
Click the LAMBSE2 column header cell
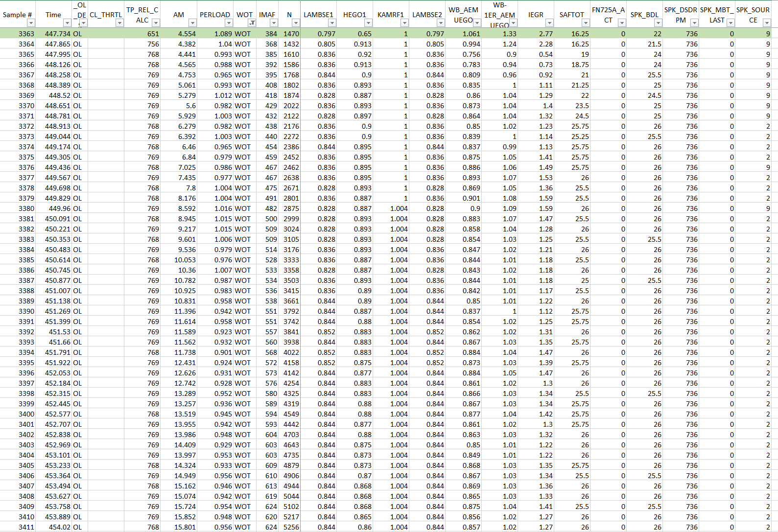pos(427,15)
